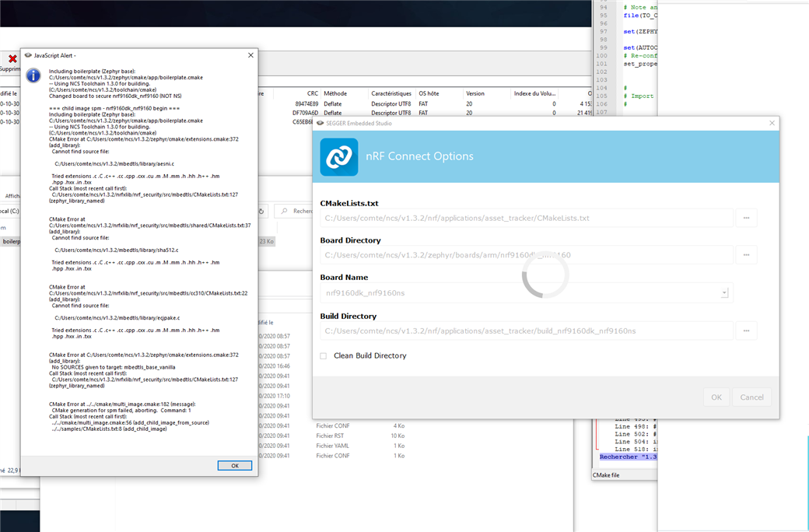This screenshot has height=532, width=809.
Task: Click OK in the JavaScript Alert dialog
Action: click(235, 465)
